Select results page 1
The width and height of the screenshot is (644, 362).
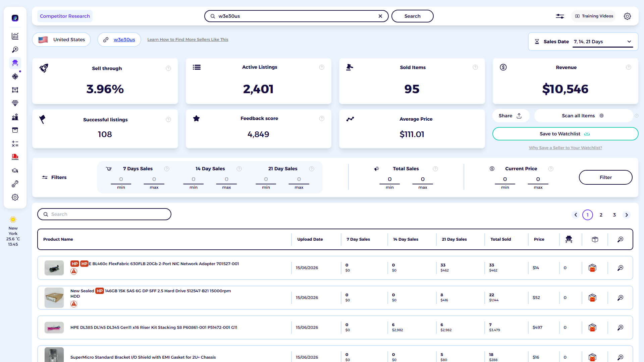588,215
